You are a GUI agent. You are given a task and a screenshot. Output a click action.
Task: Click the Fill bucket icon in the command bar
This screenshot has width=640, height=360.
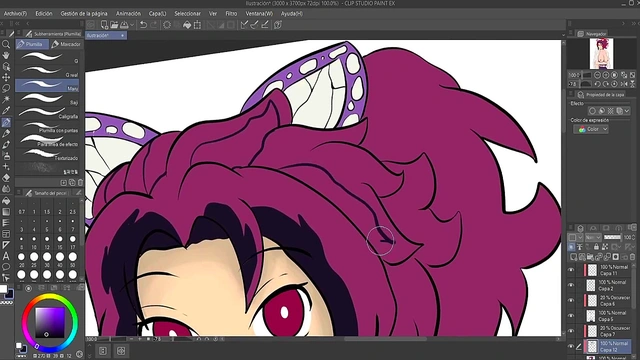pos(187,25)
